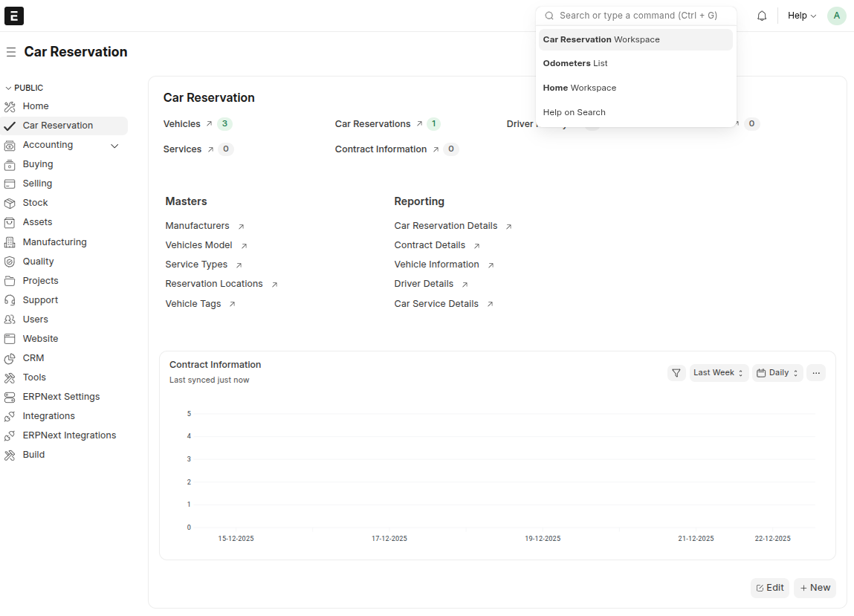Click the Users sidebar icon

click(10, 320)
